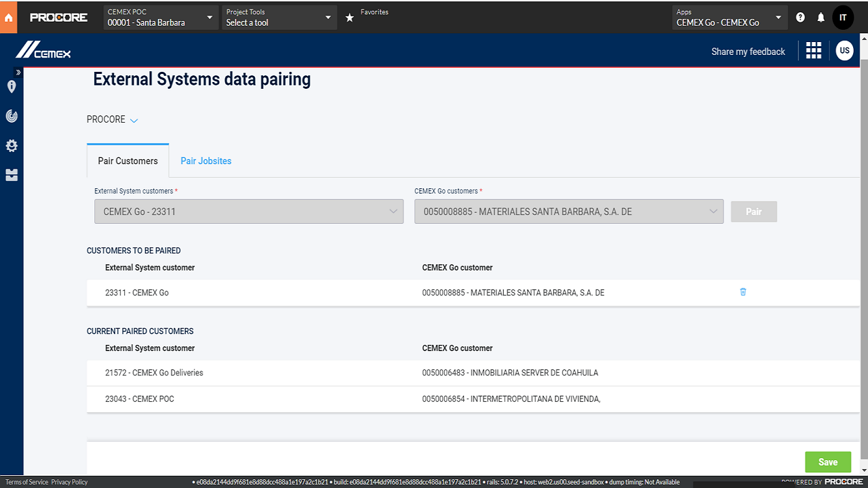Image resolution: width=868 pixels, height=488 pixels.
Task: Open the CEMEX apps grid icon
Action: [813, 51]
